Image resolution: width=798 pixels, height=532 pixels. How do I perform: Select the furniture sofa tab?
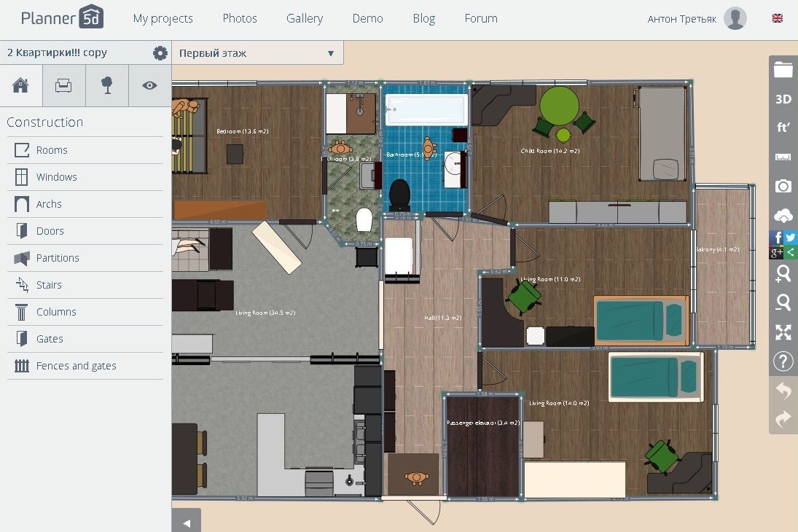[63, 85]
